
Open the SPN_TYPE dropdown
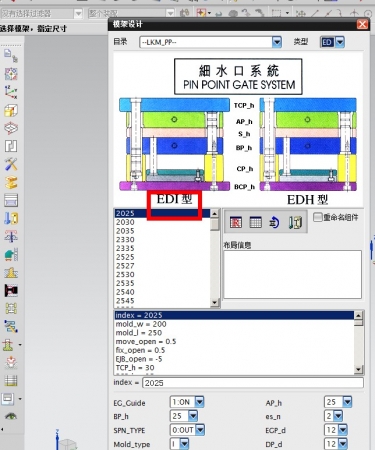click(x=200, y=430)
